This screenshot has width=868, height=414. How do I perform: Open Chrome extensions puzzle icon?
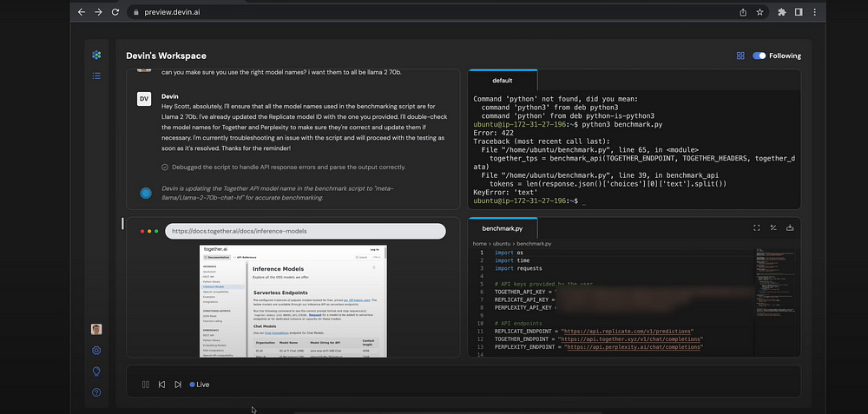(x=782, y=11)
